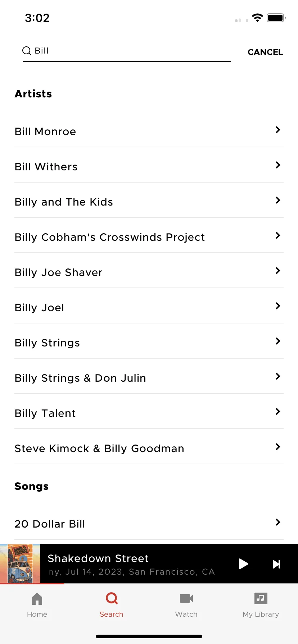
Task: Open the Bill Monroe chevron arrow
Action: pyautogui.click(x=278, y=130)
